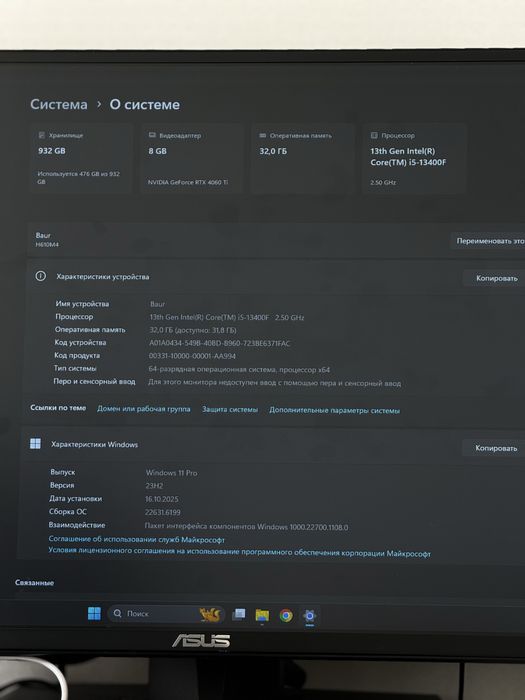525x700 pixels.
Task: Click the Хранилище card icon
Action: click(42, 135)
